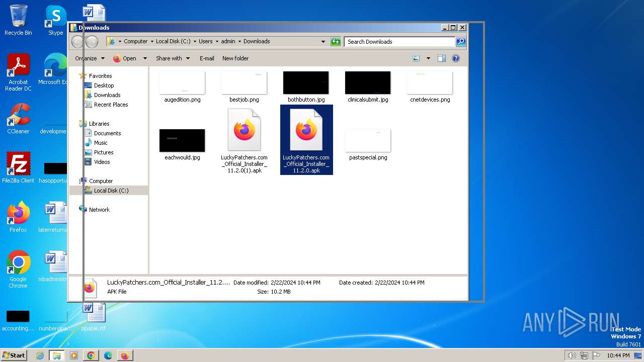This screenshot has width=644, height=362.
Task: Open the Documents library
Action: [107, 133]
